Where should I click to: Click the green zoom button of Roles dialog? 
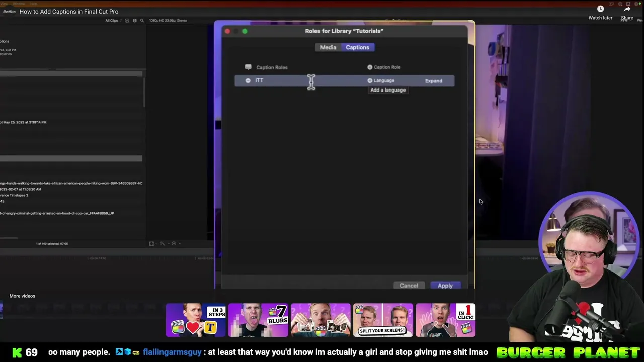[x=245, y=31]
